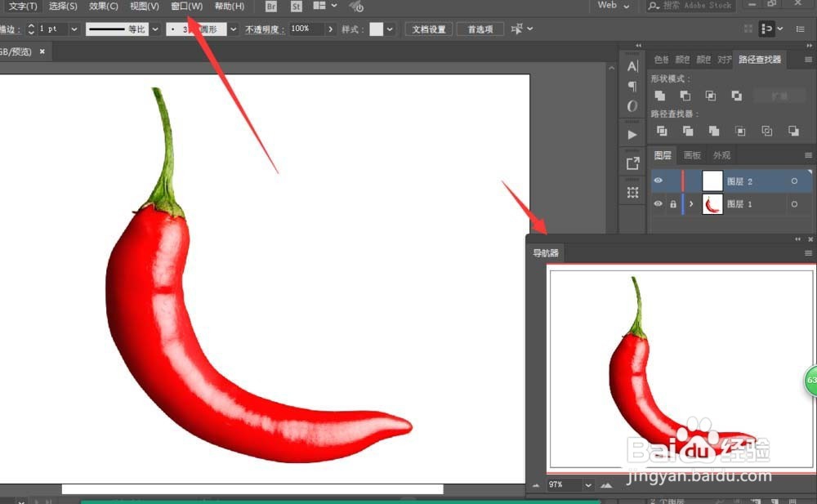Hide 图层 2 with eye icon
Screen dimensions: 817x504
[658, 181]
